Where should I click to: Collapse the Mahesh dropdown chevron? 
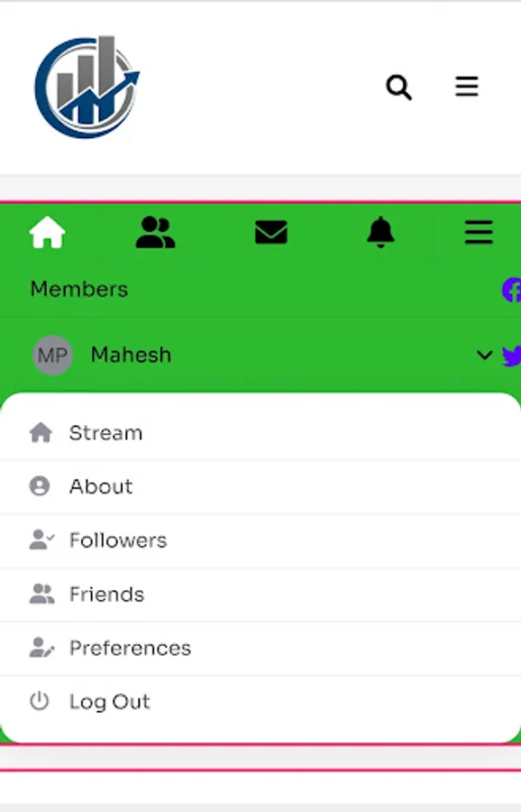pos(484,355)
